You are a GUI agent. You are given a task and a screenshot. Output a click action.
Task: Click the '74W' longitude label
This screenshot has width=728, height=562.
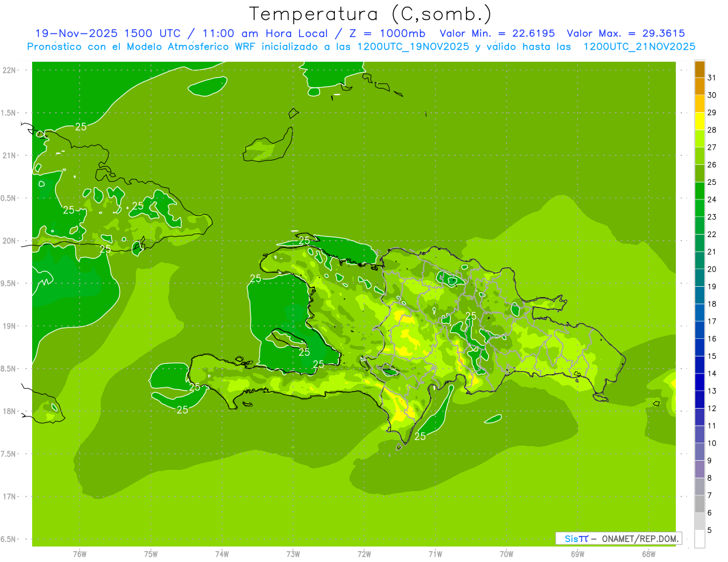pyautogui.click(x=222, y=554)
